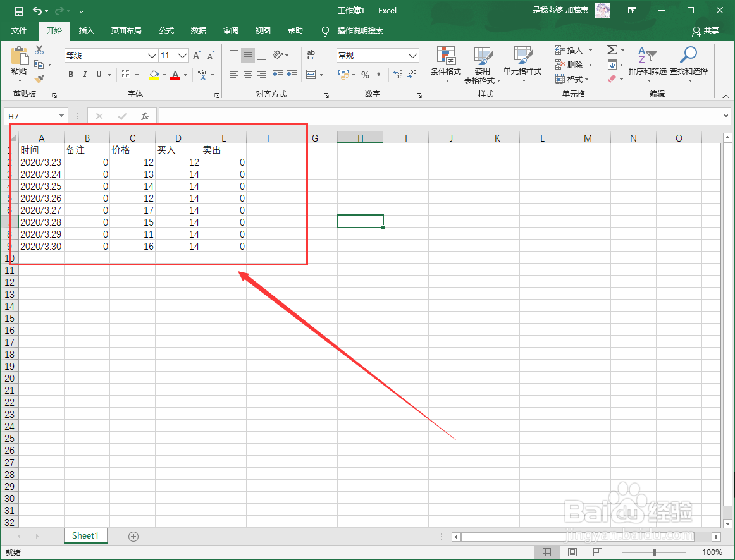Click the Cut scissors icon
Viewport: 735px width, 560px height.
tap(39, 50)
